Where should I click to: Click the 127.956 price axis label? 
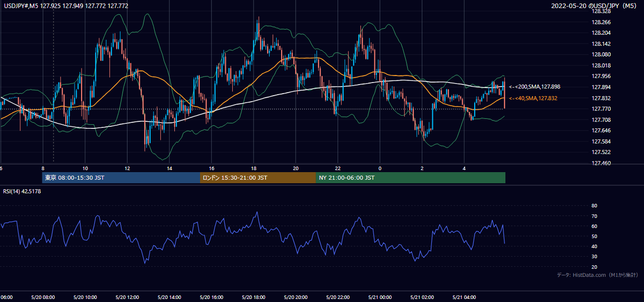pos(602,76)
